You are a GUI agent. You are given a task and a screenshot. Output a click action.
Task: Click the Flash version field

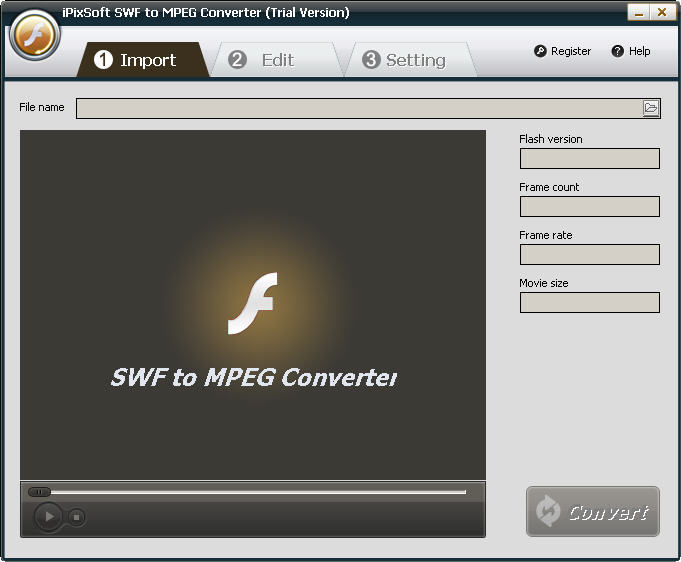coord(590,159)
